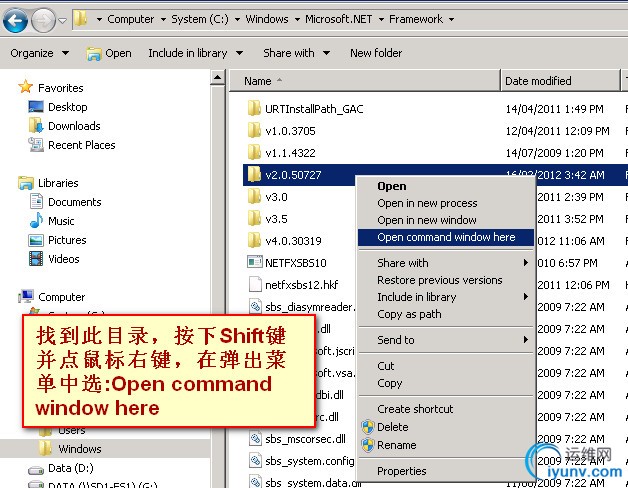The width and height of the screenshot is (628, 488).
Task: Select the sbs_diasymreader file icon
Action: (255, 307)
